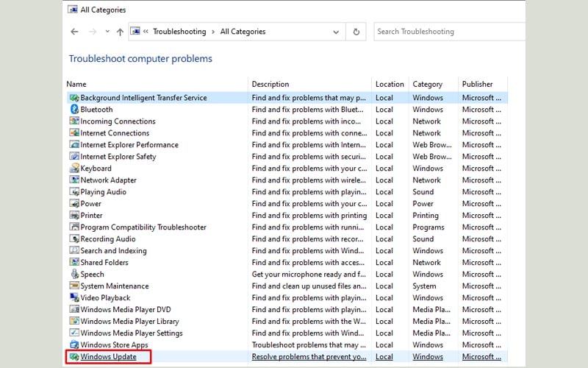The width and height of the screenshot is (588, 368).
Task: Select Shared Folders row name
Action: click(x=104, y=262)
